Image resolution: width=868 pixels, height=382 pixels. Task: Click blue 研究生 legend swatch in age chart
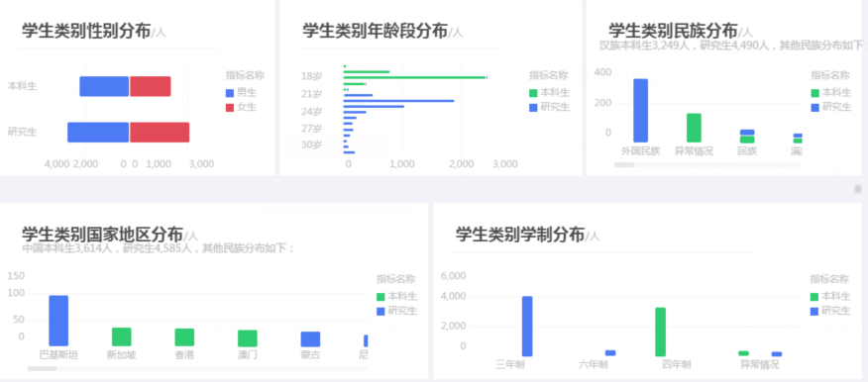click(533, 108)
